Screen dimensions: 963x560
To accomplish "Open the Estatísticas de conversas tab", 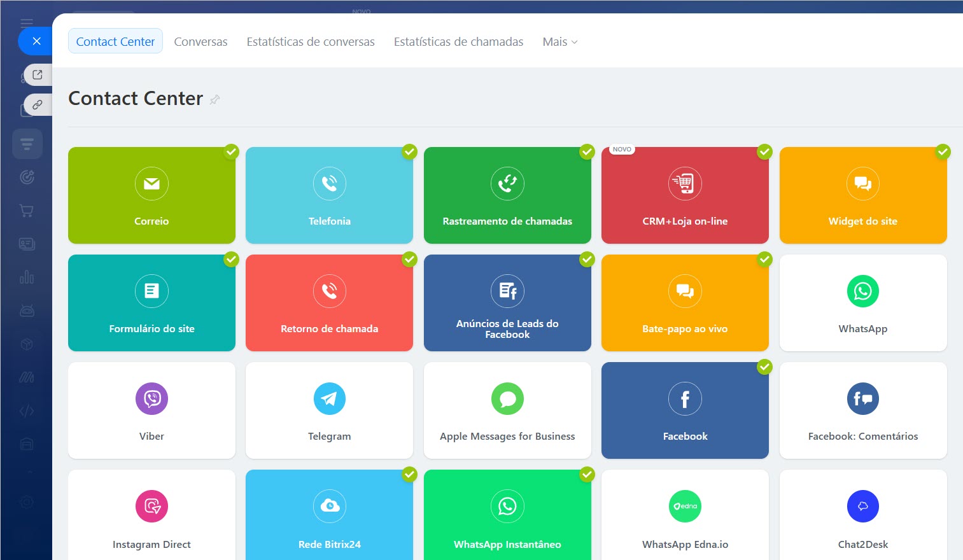I will pyautogui.click(x=311, y=42).
